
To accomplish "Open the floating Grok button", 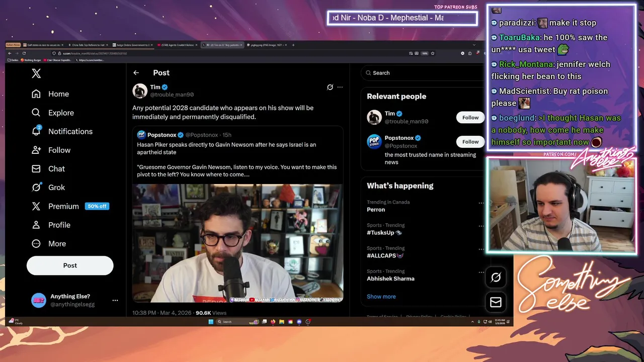I will pos(496,278).
